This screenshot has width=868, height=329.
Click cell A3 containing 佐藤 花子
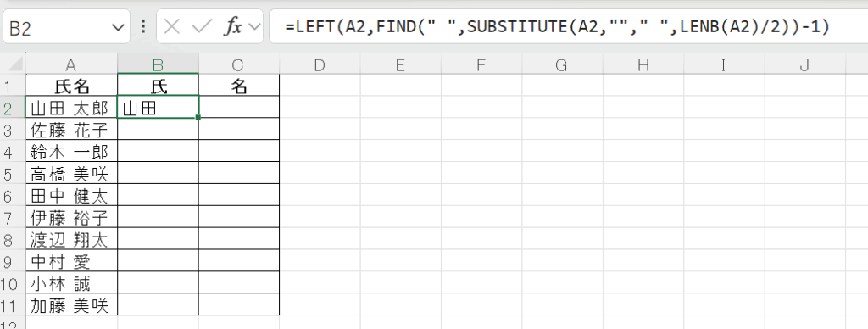tap(71, 130)
